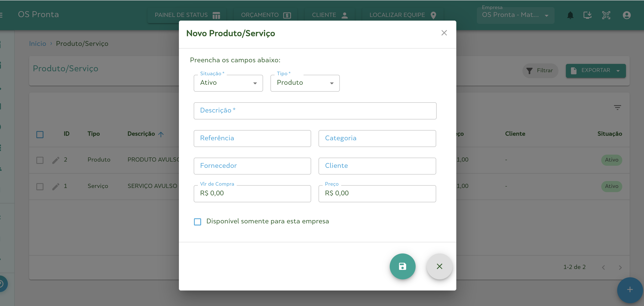644x306 pixels.
Task: Navigate to Início breadcrumb link
Action: 37,43
